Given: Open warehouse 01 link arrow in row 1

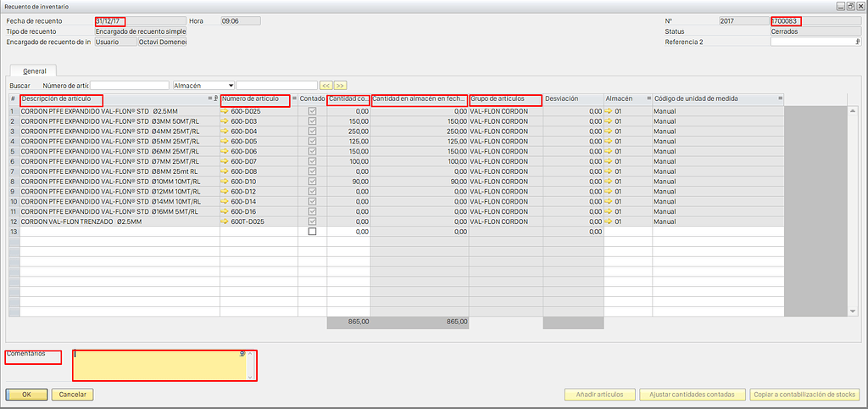Looking at the screenshot, I should point(609,111).
